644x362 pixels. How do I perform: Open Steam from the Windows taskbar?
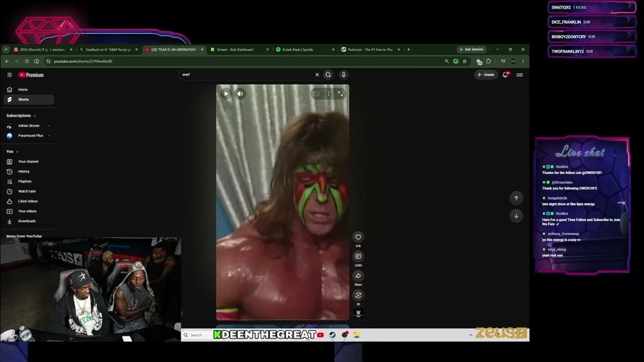click(333, 335)
